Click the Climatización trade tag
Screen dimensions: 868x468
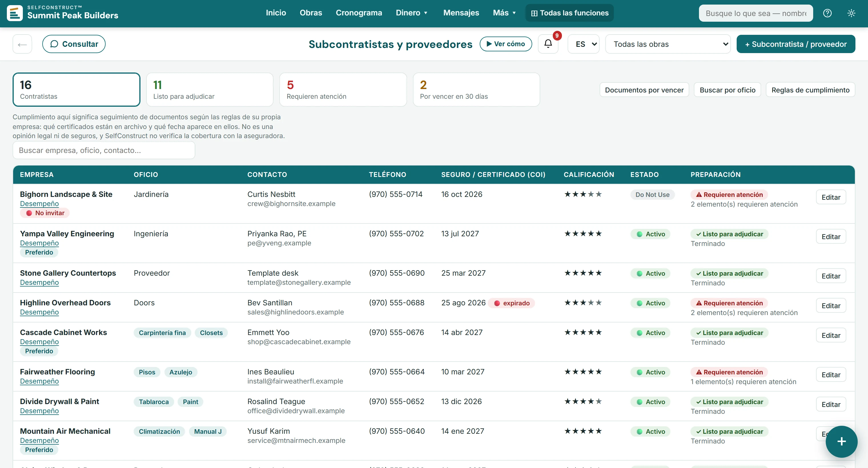point(159,431)
